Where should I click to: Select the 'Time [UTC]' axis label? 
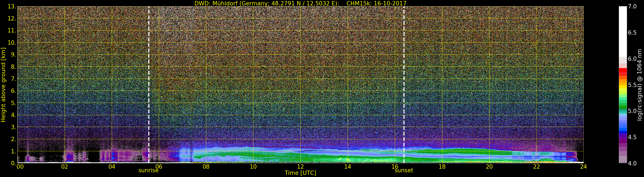click(x=300, y=173)
